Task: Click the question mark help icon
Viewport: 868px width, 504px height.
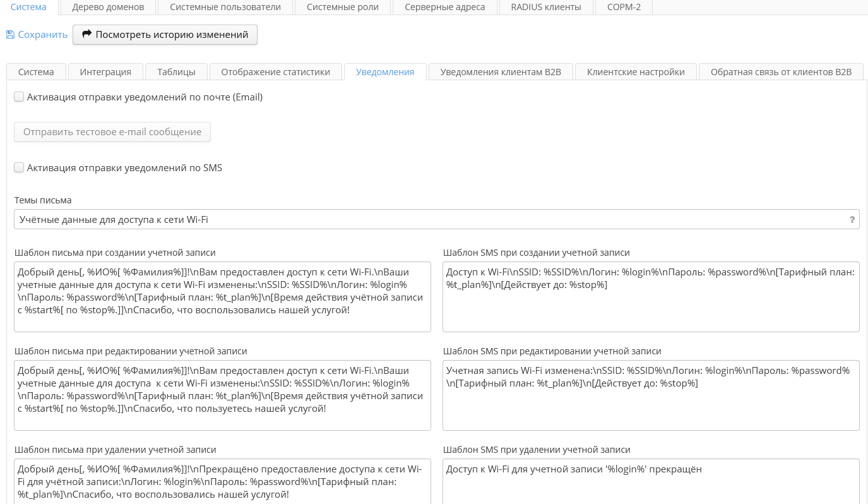Action: coord(852,220)
